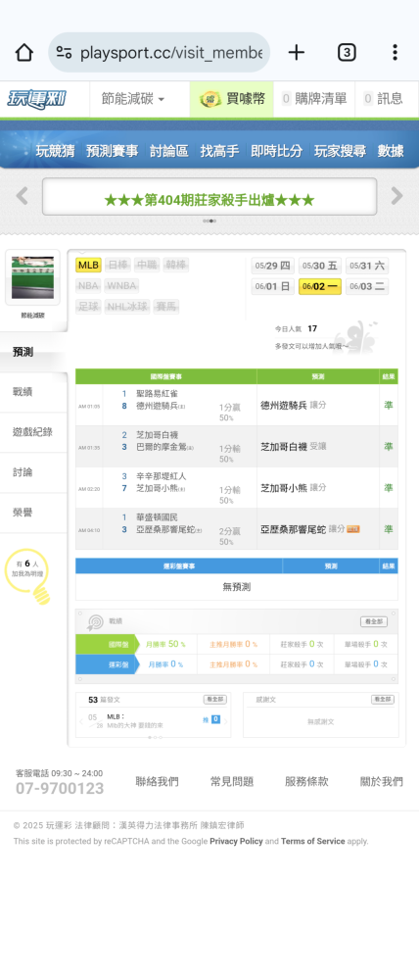Open 訊息 messages

point(384,99)
